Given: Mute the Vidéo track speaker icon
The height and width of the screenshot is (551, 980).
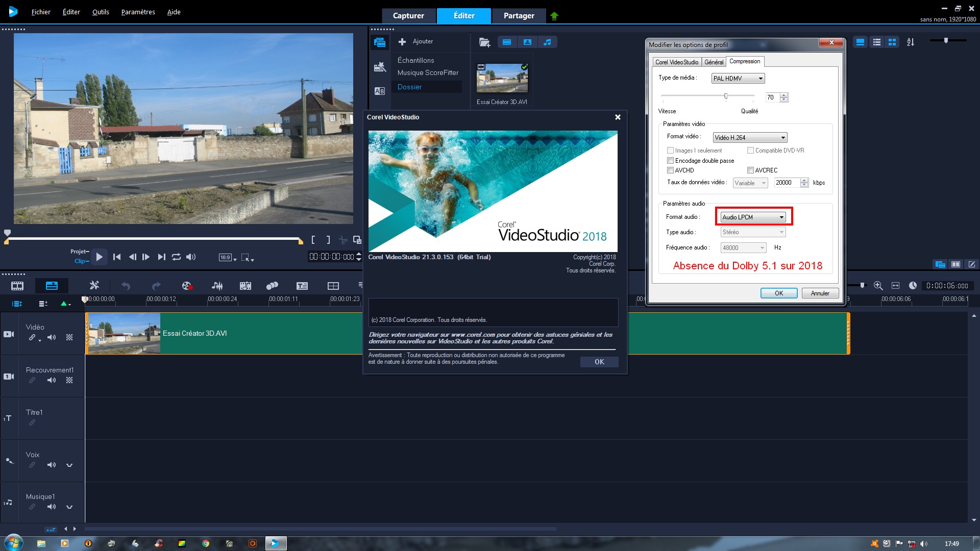Looking at the screenshot, I should pos(52,337).
